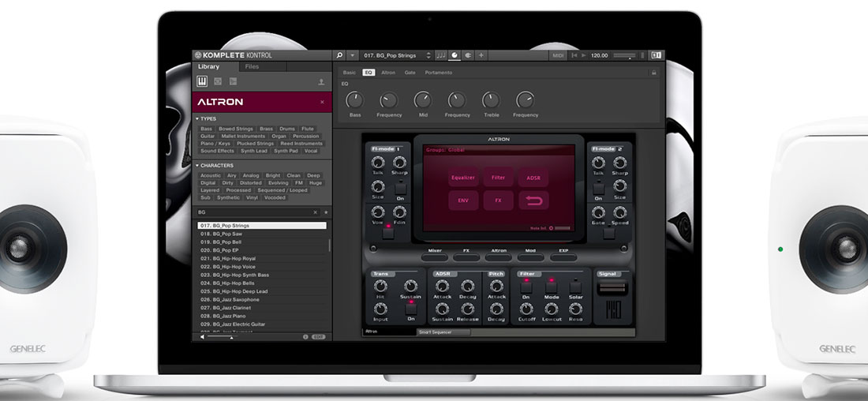
Task: Open the magnifier search icon in header
Action: point(340,55)
